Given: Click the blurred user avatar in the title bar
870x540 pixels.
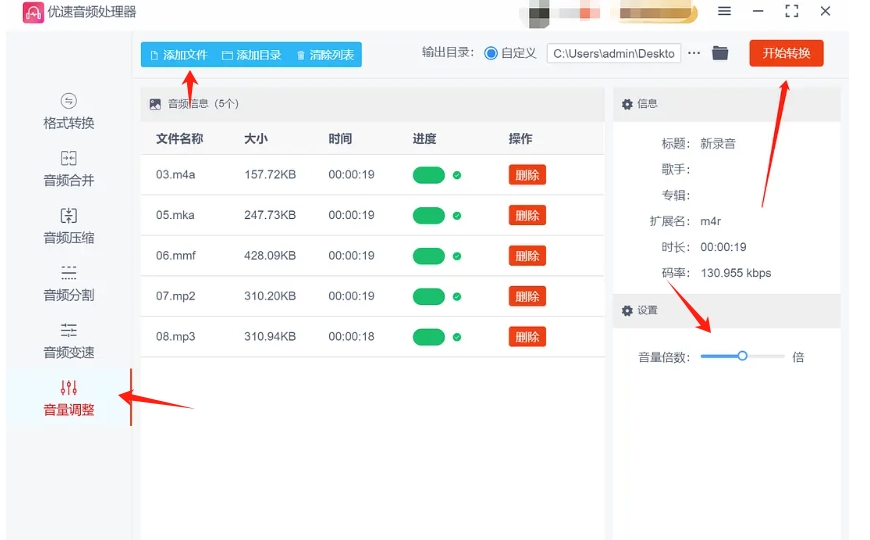Looking at the screenshot, I should tap(539, 14).
